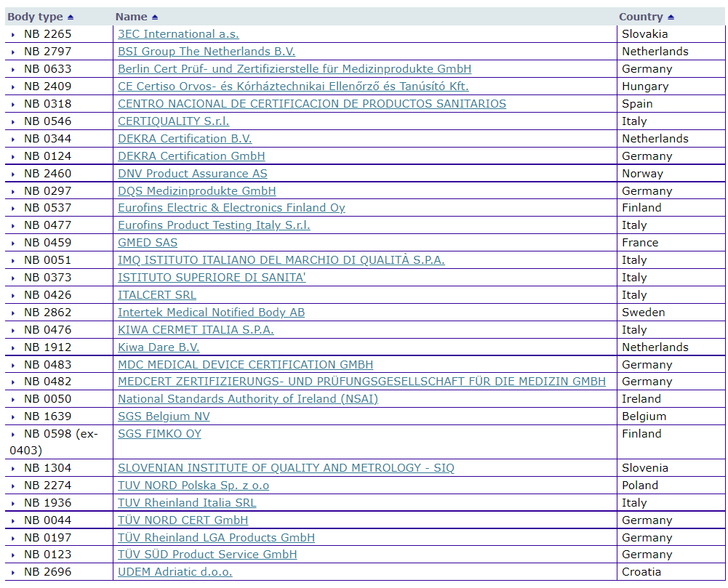The height and width of the screenshot is (588, 728).
Task: Open SGS FIMKO OY link
Action: (x=160, y=433)
